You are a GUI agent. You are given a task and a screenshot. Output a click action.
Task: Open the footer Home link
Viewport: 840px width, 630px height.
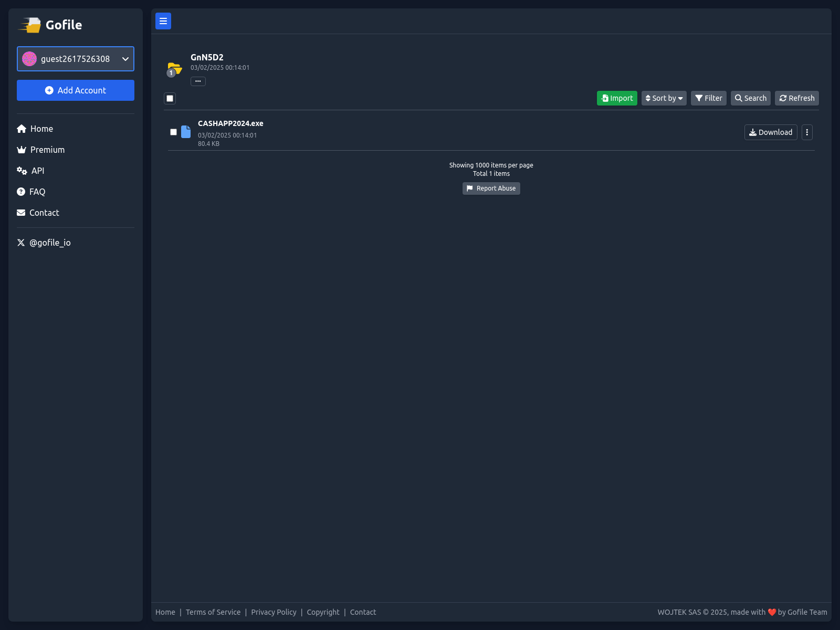[x=165, y=612]
